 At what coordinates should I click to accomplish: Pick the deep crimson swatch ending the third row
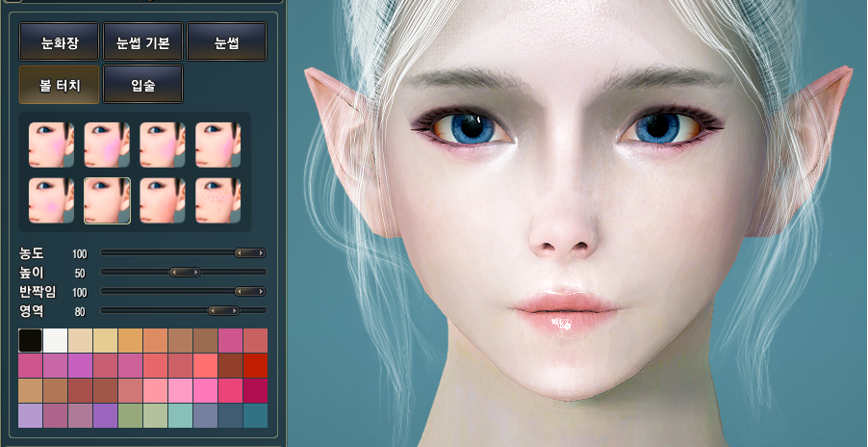click(x=255, y=390)
